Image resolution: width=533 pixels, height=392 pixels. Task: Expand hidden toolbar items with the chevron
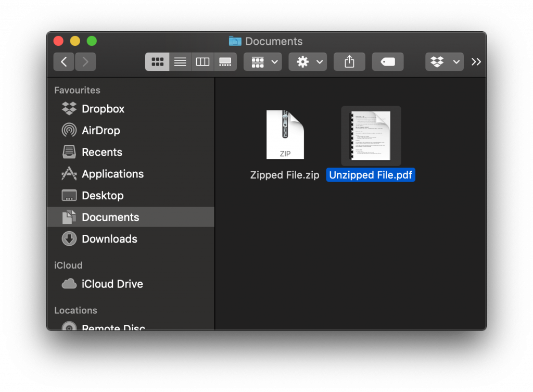coord(476,61)
